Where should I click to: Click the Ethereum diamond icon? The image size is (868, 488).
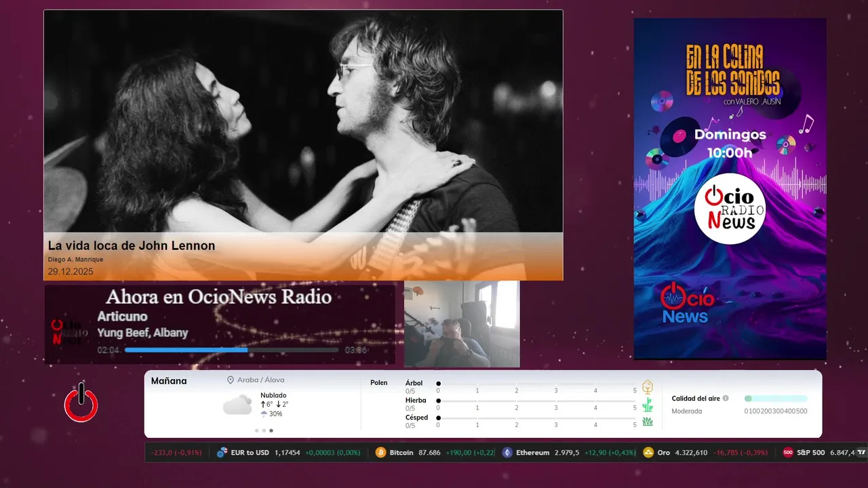[x=507, y=453]
